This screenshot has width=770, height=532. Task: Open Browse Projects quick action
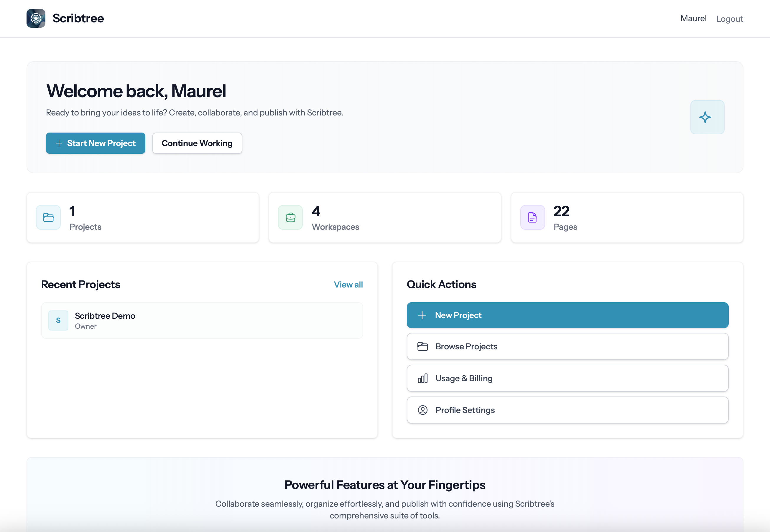[567, 346]
